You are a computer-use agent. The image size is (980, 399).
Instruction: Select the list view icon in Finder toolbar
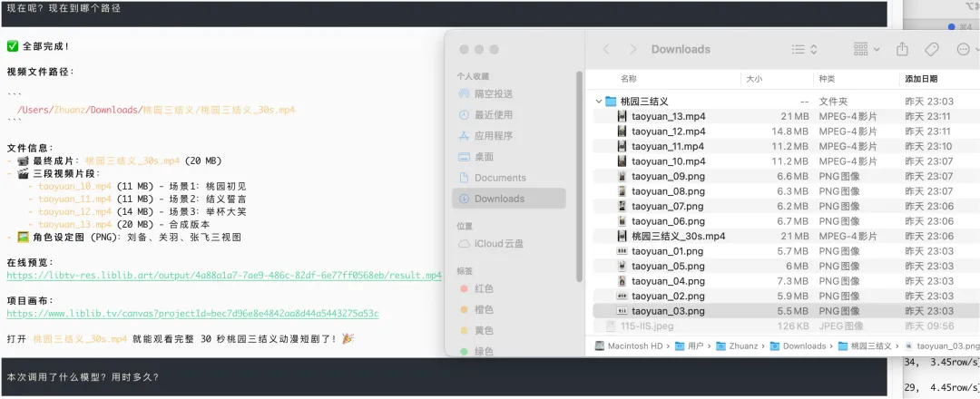pos(799,49)
